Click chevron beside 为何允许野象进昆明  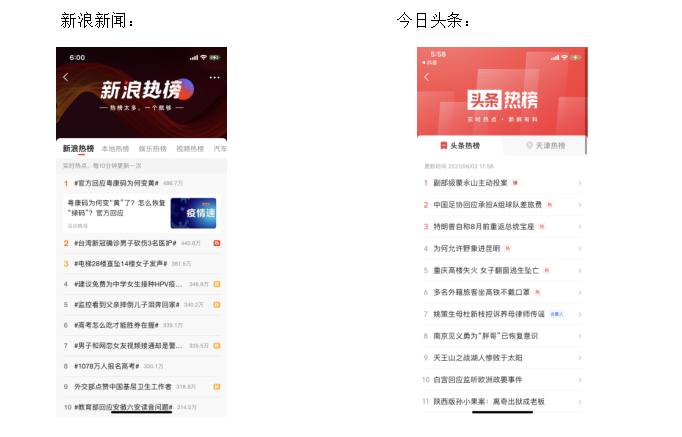[x=580, y=249]
